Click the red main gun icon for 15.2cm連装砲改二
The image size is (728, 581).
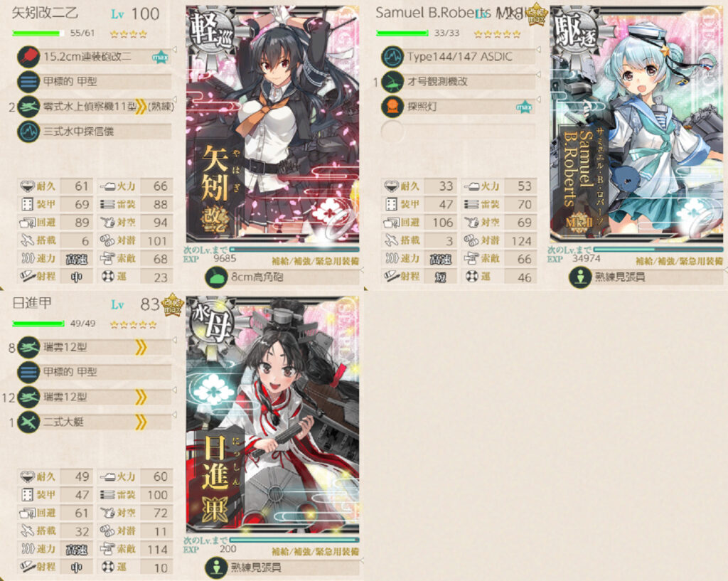[28, 57]
